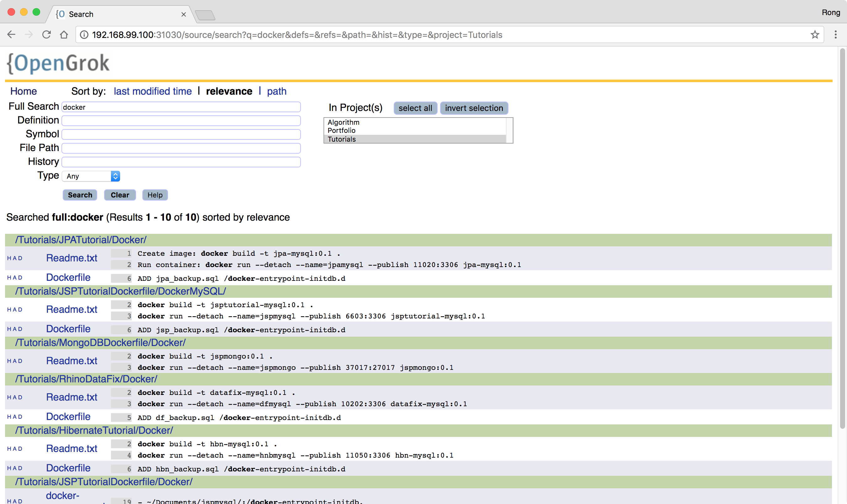This screenshot has height=504, width=847.
Task: Click the address bar URL
Action: pyautogui.click(x=297, y=35)
